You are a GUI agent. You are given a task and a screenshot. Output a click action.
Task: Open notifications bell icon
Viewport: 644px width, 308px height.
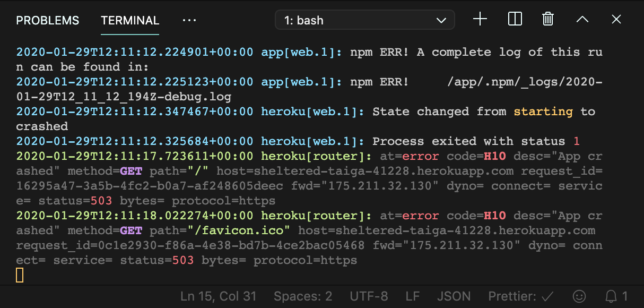(617, 296)
